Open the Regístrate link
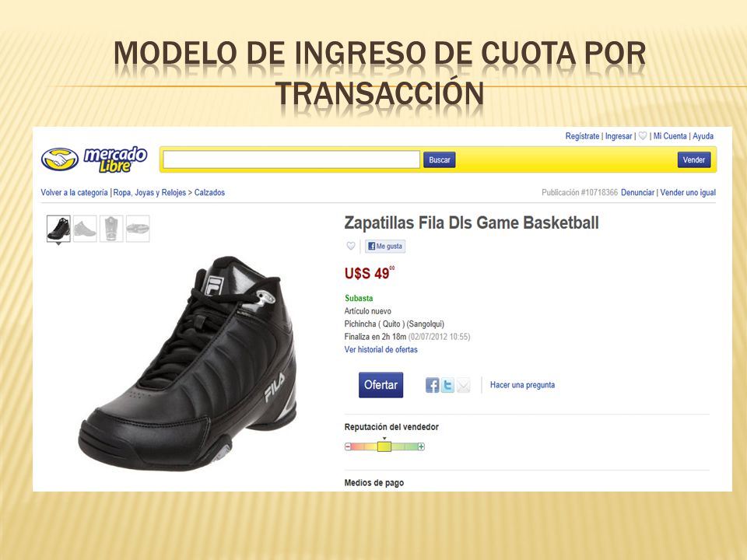This screenshot has height=560, width=747. click(x=582, y=136)
